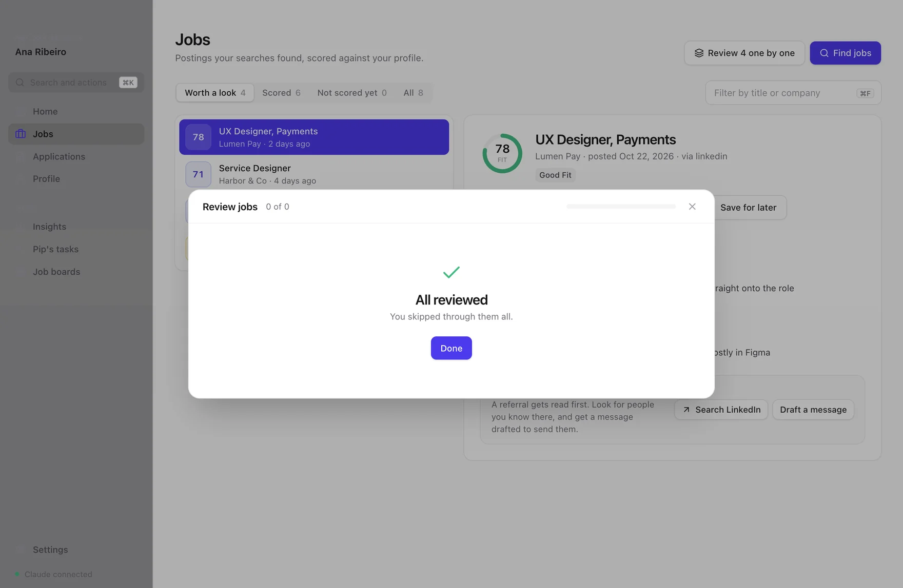Screen dimensions: 903x588
Task: Click the Done button in the dialog
Action: coord(451,348)
